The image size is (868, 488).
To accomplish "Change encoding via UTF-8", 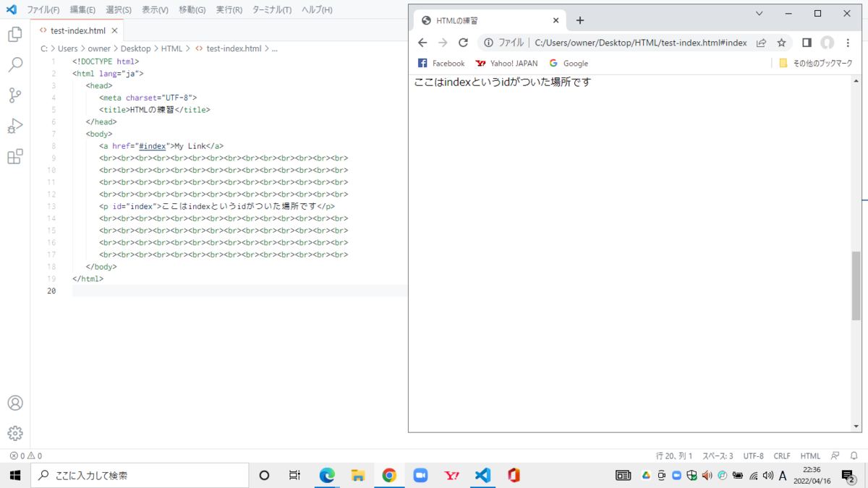I will (753, 456).
